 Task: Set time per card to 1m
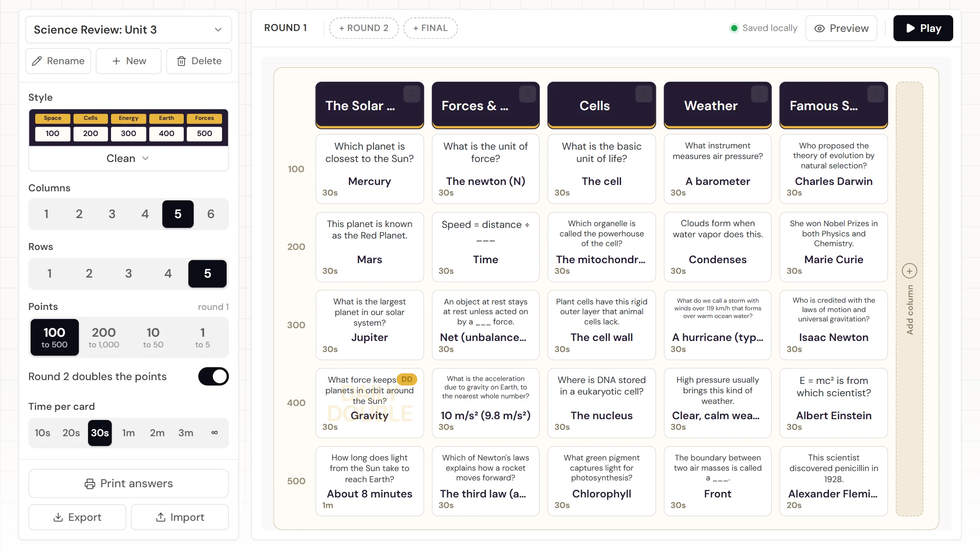coord(128,433)
